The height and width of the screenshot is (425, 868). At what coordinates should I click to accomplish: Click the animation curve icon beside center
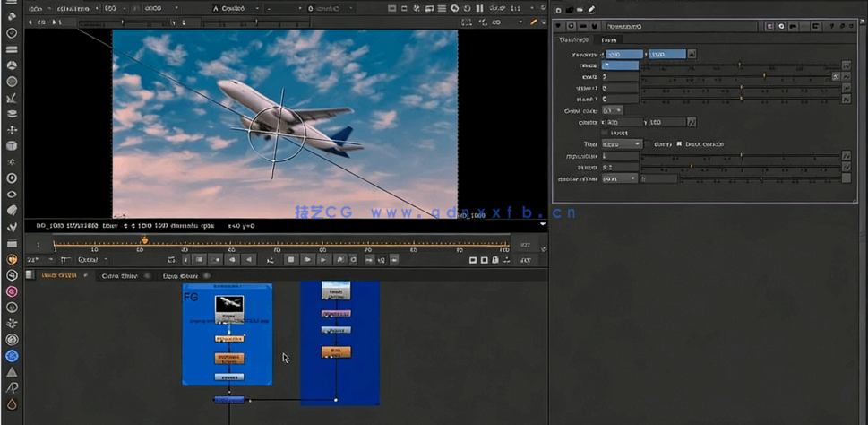pos(691,122)
